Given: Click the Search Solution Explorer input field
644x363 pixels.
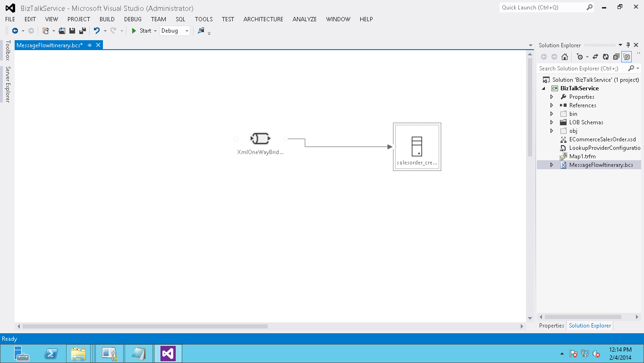Looking at the screenshot, I should pyautogui.click(x=582, y=69).
